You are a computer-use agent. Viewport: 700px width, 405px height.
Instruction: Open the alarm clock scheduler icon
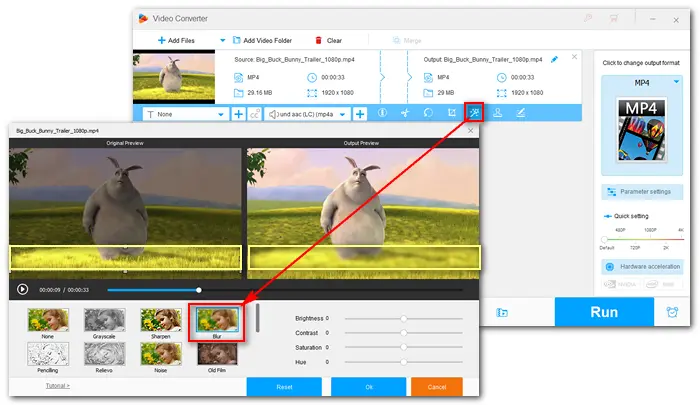point(672,312)
